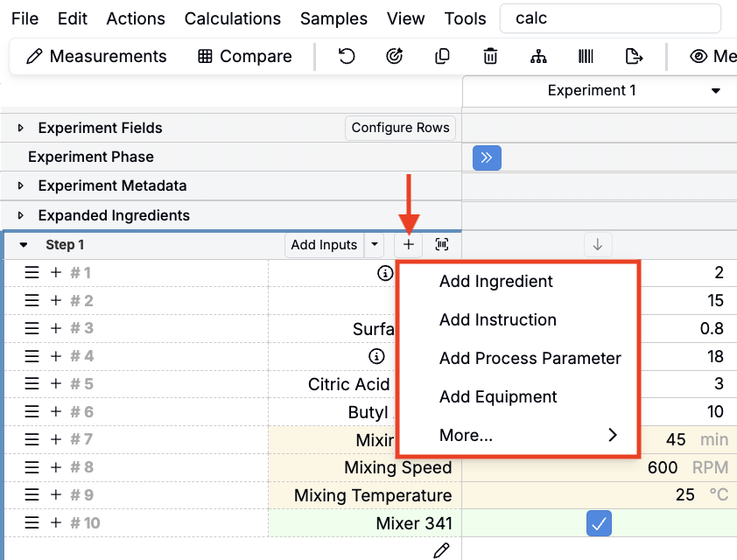Select Add Ingredient from the popup menu
737x560 pixels.
495,281
